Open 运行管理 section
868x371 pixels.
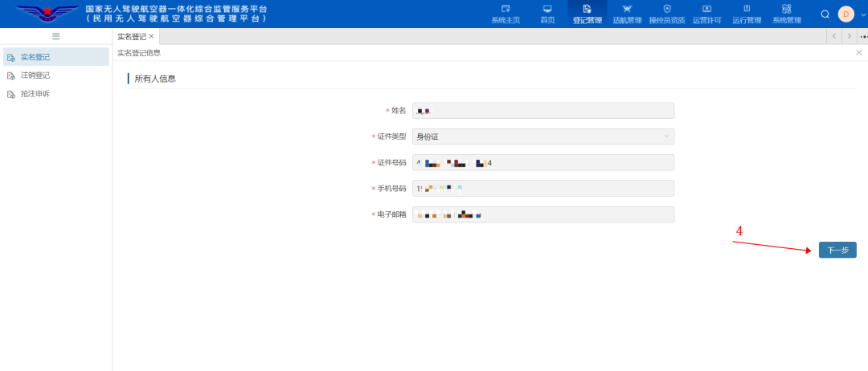[x=747, y=14]
